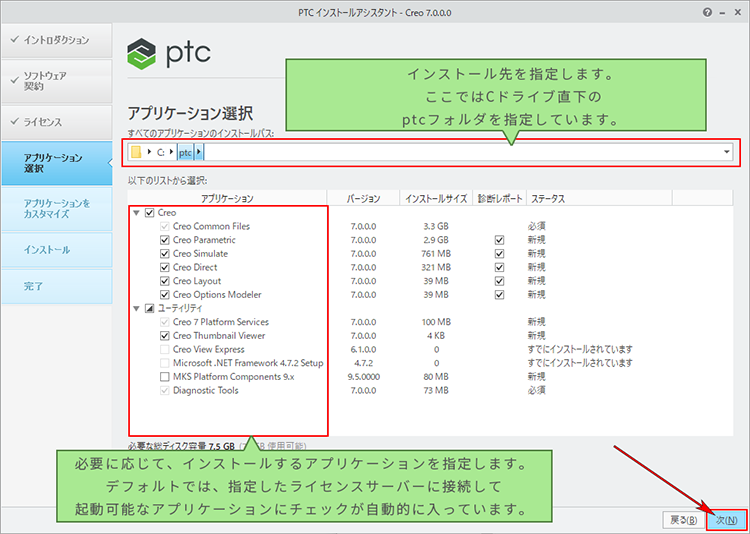750x534 pixels.
Task: Click the arrow after C: in path
Action: click(171, 152)
